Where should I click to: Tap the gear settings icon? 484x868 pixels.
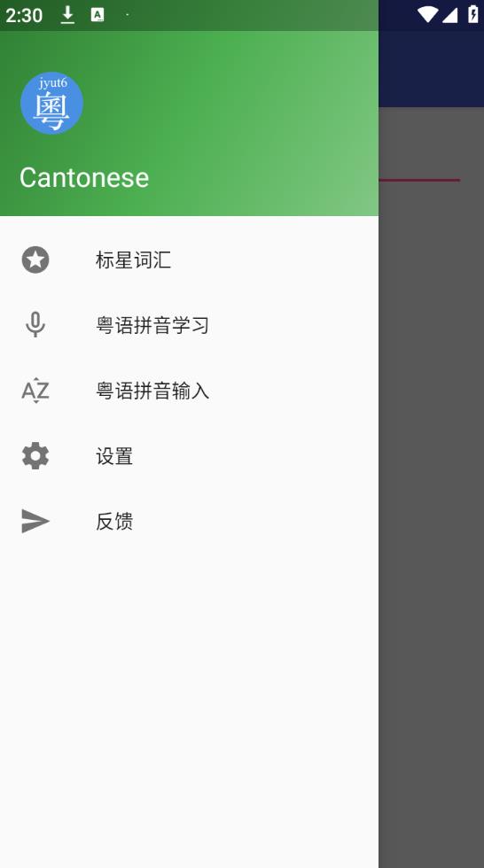pos(35,455)
